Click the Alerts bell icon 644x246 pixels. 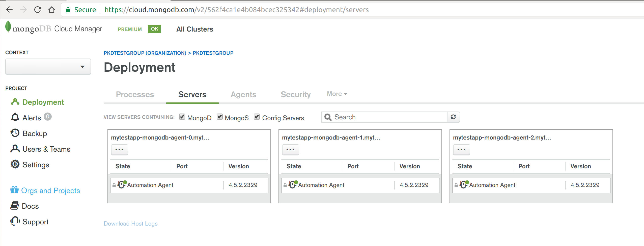(15, 117)
